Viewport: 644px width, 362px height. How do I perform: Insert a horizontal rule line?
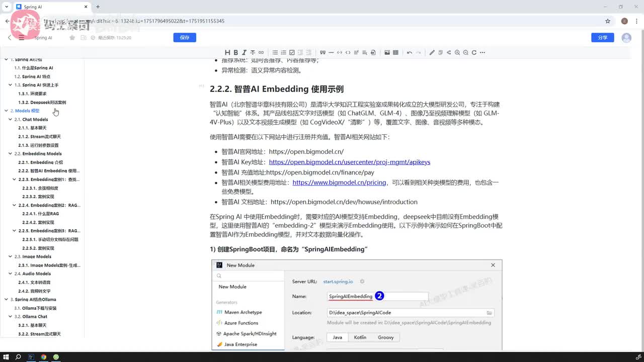point(331,52)
